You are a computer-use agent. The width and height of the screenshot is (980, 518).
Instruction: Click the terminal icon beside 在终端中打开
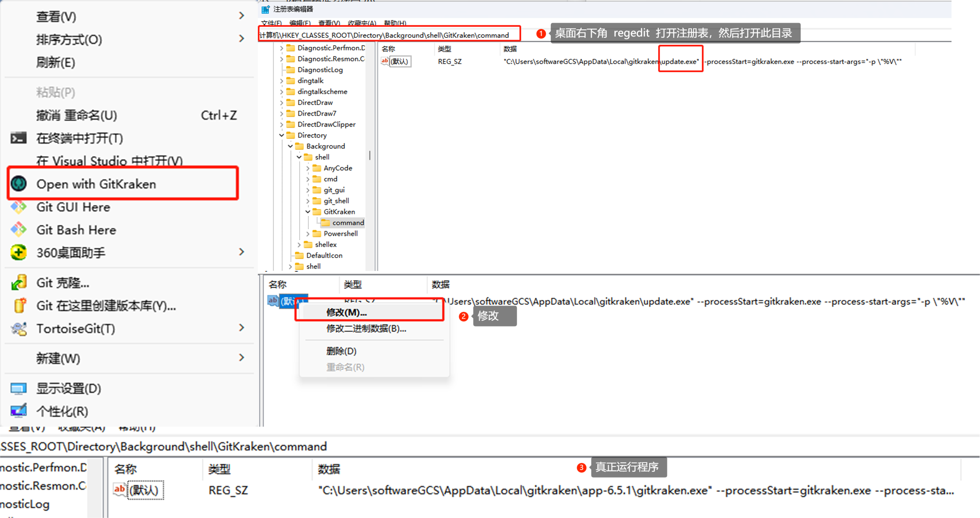click(19, 138)
